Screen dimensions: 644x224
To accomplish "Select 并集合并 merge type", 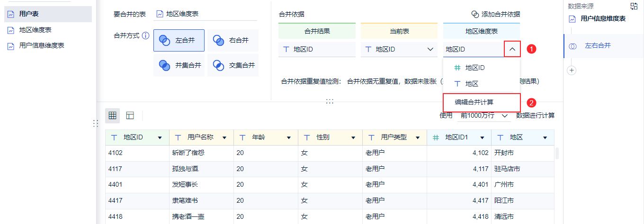I will (x=179, y=65).
